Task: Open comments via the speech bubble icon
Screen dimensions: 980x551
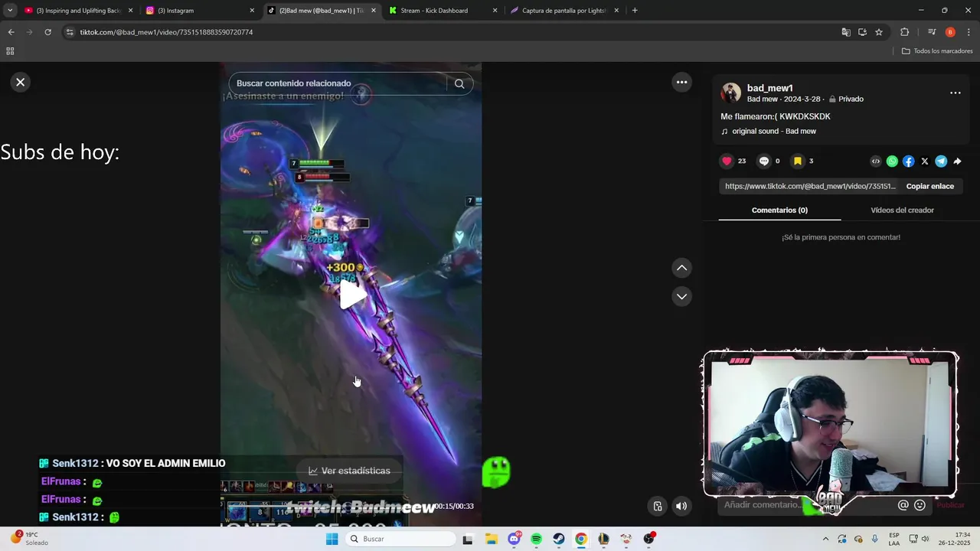Action: coord(763,161)
